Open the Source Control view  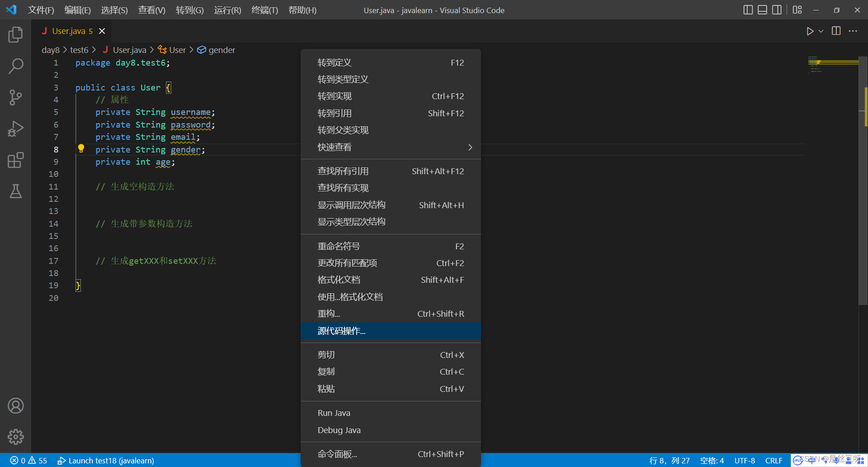click(x=16, y=97)
